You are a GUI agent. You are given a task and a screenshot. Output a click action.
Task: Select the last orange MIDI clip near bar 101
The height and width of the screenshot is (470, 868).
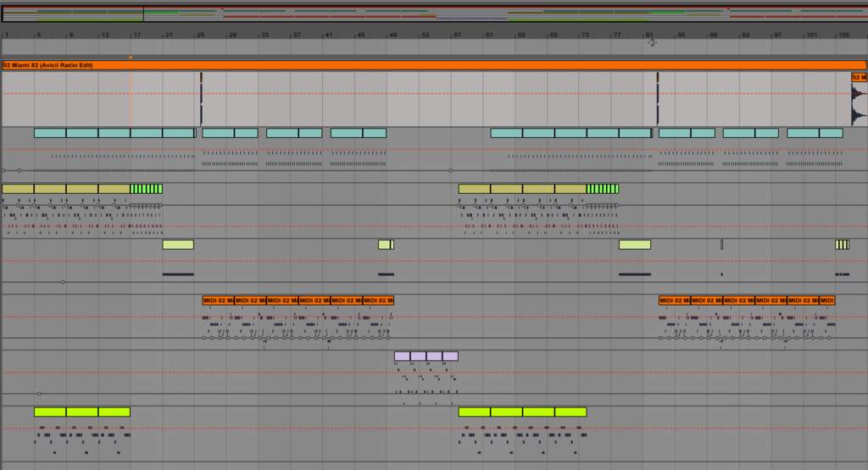(827, 301)
